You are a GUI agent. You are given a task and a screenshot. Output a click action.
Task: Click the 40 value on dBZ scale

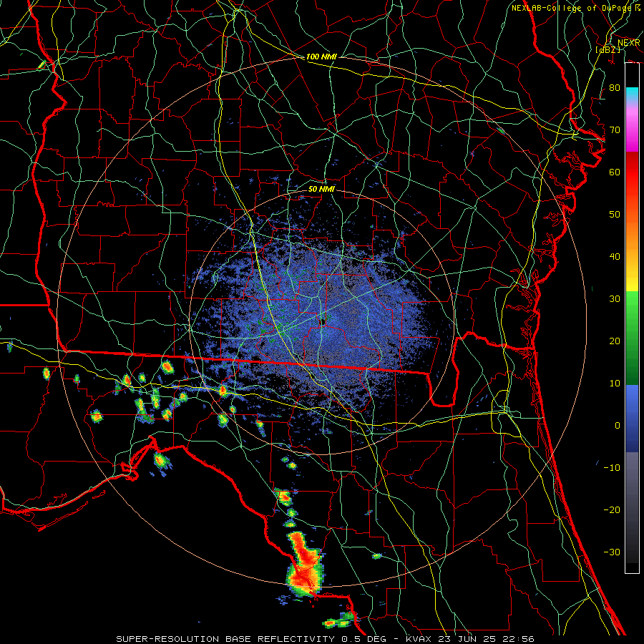(x=615, y=257)
